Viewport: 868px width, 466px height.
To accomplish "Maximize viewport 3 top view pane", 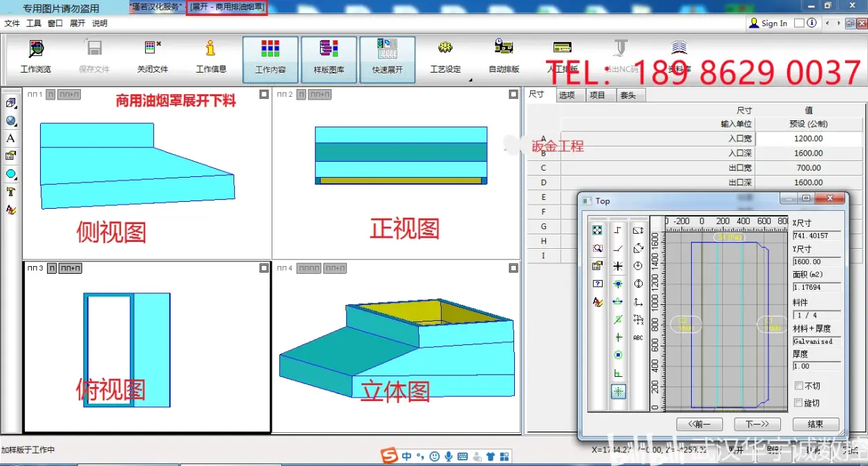I will 264,268.
